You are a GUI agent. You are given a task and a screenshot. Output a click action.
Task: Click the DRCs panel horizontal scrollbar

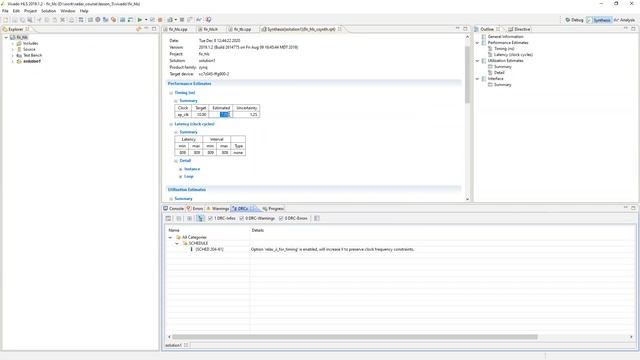[x=355, y=337]
